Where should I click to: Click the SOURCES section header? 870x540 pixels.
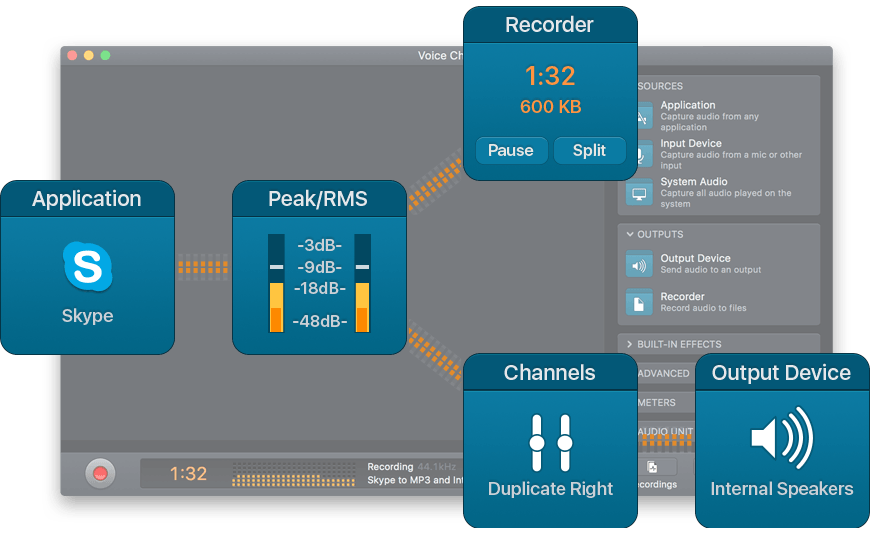pyautogui.click(x=660, y=86)
